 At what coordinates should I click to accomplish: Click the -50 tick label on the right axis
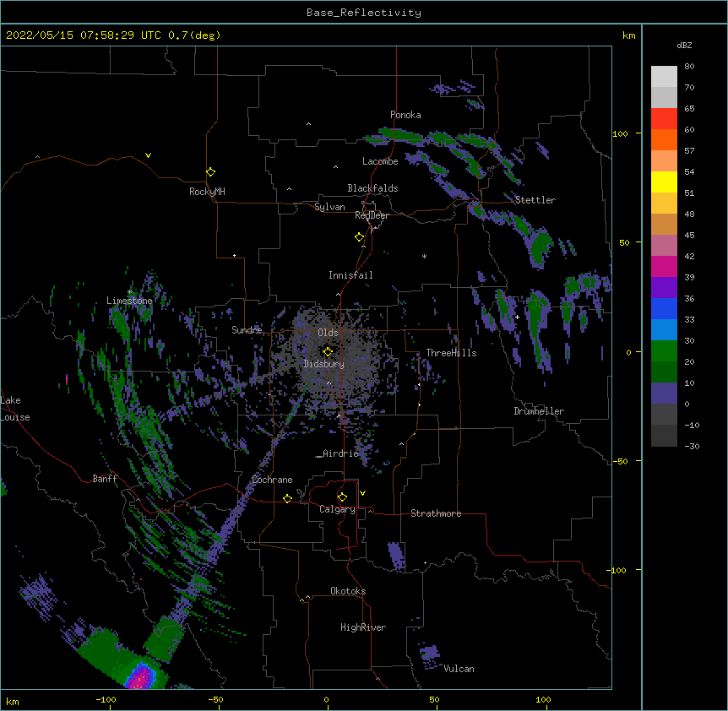(620, 461)
